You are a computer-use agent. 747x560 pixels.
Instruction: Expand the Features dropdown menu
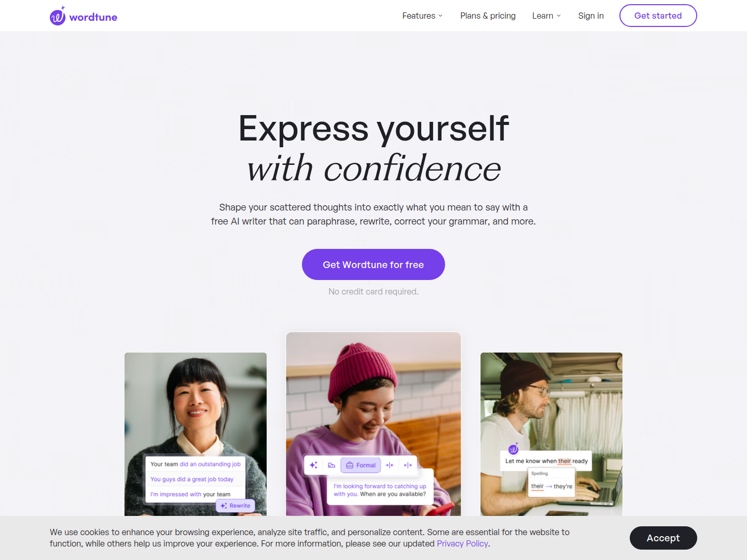(x=422, y=16)
